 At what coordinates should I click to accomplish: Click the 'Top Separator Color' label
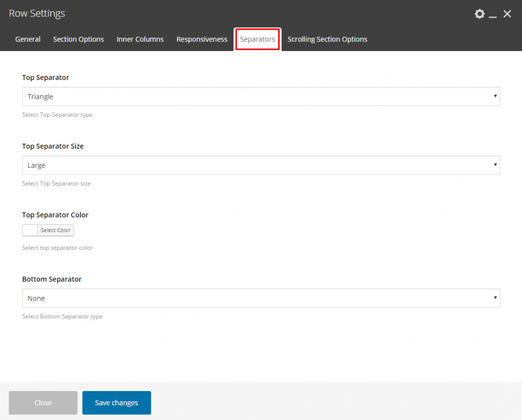point(55,215)
